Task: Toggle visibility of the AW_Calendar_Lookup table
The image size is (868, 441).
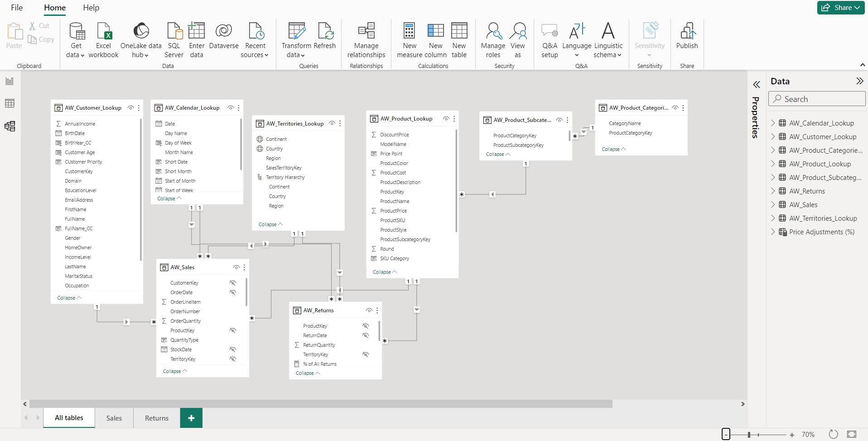Action: tap(231, 108)
